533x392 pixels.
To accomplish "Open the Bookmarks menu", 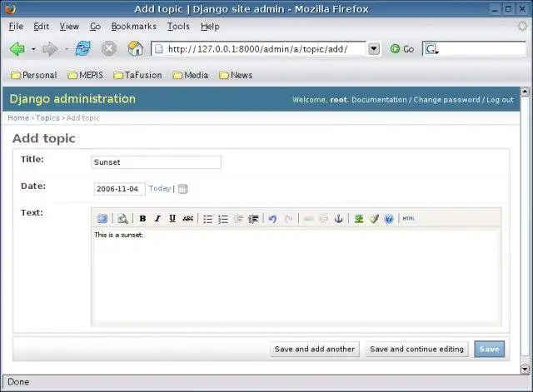I will [x=134, y=26].
